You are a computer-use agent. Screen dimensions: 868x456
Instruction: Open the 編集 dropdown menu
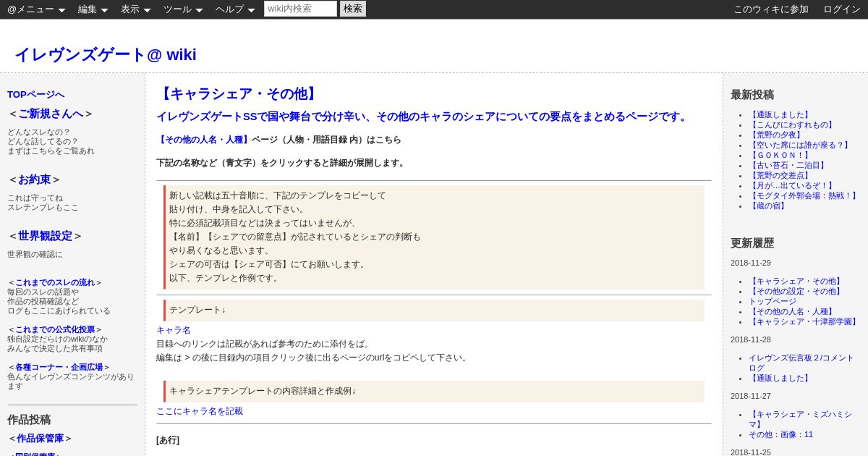(x=93, y=9)
